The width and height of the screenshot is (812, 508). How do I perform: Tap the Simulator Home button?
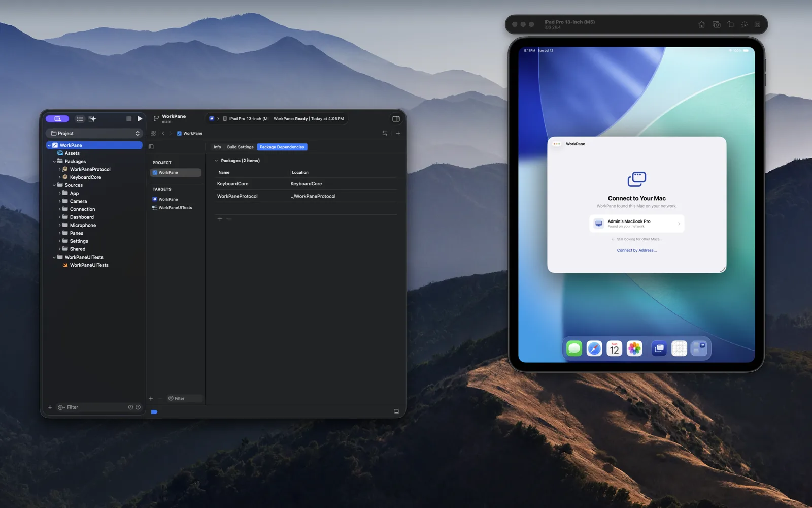click(x=701, y=24)
